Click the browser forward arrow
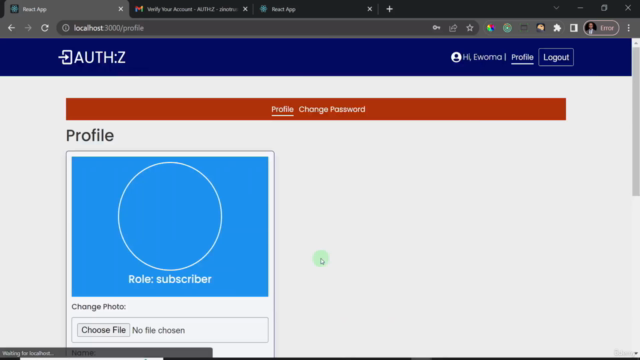The height and width of the screenshot is (360, 640). 28,28
